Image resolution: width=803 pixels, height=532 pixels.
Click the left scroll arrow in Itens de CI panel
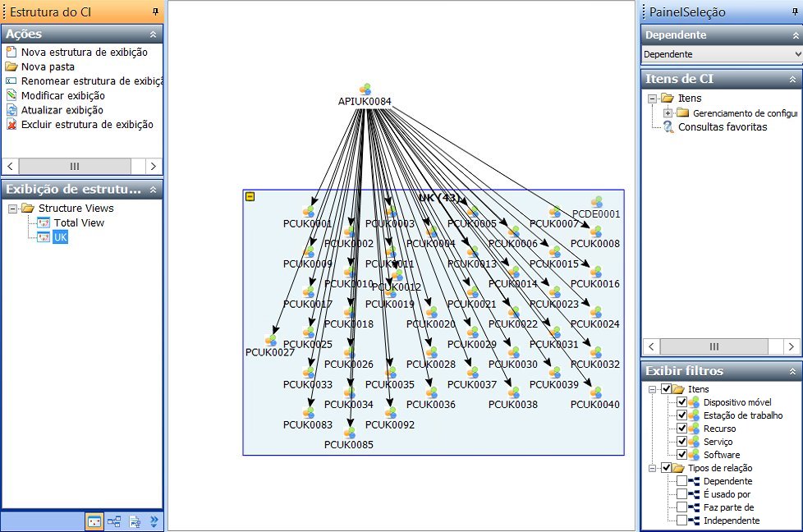click(x=651, y=346)
